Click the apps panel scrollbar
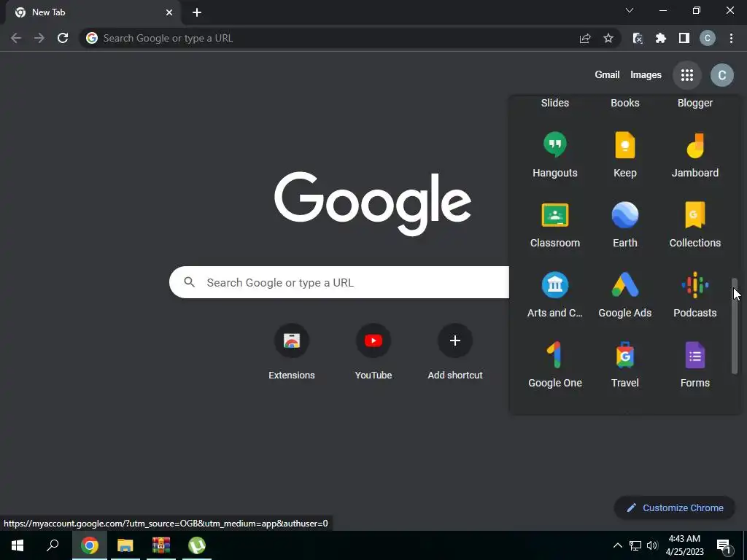The image size is (747, 560). [734, 326]
